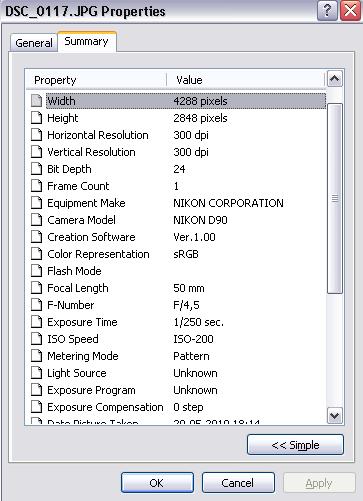Click the page icon beside Bit Depth
The image size is (363, 501).
[x=37, y=169]
